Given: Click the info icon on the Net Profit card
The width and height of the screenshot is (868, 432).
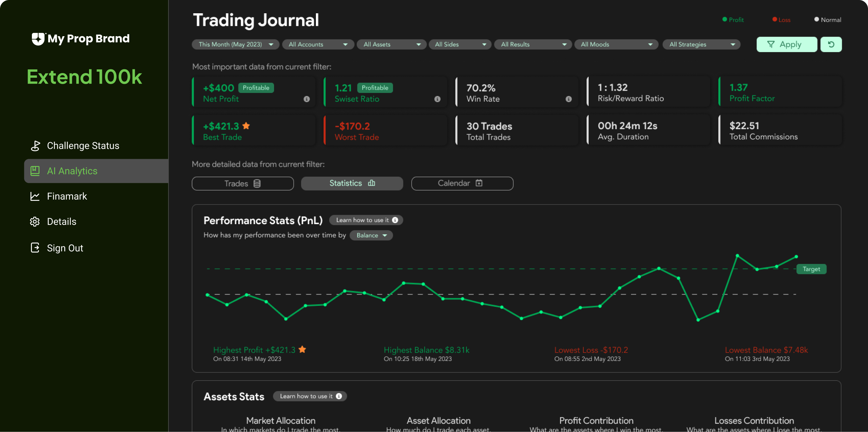Looking at the screenshot, I should click(x=306, y=99).
